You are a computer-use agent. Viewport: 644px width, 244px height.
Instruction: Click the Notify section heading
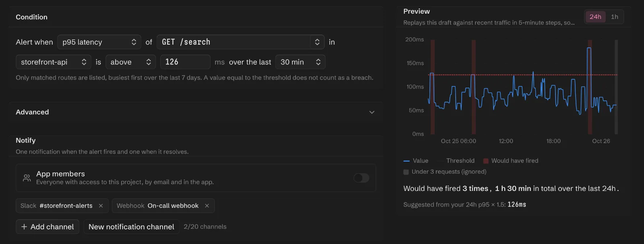pyautogui.click(x=26, y=140)
